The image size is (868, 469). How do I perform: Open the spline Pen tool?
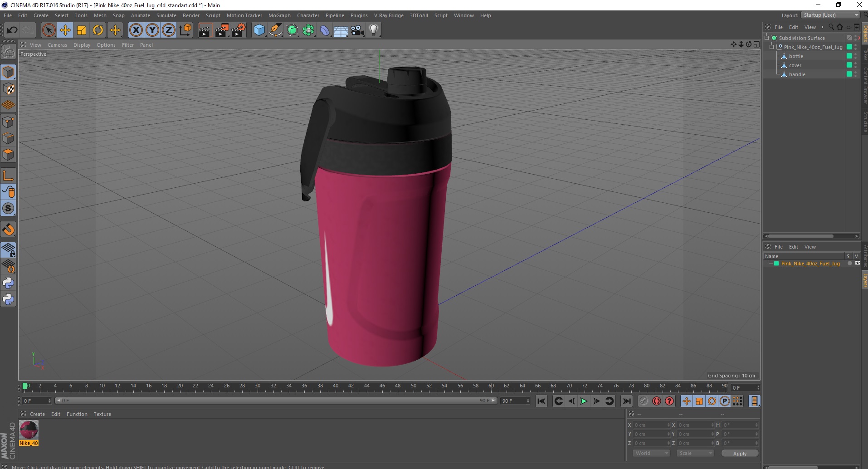[276, 30]
